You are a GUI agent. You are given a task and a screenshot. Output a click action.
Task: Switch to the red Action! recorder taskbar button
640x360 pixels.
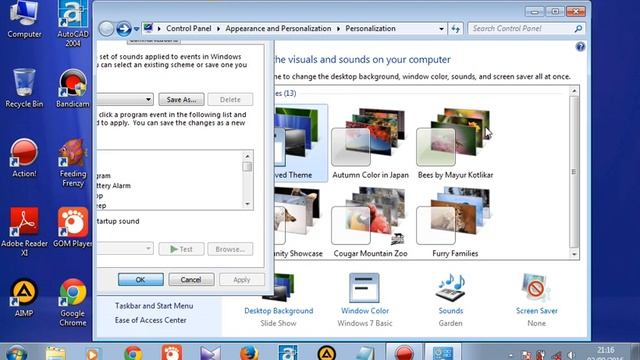404,353
